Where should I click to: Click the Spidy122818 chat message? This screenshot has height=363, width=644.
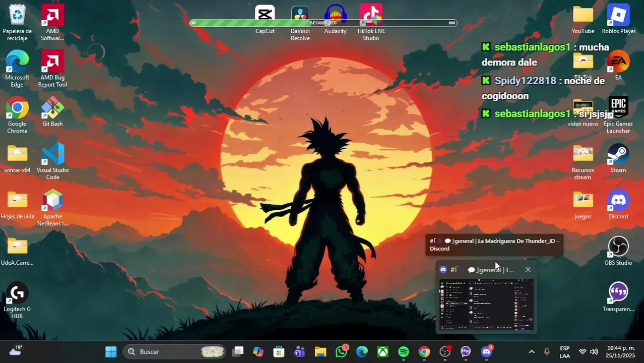[543, 88]
